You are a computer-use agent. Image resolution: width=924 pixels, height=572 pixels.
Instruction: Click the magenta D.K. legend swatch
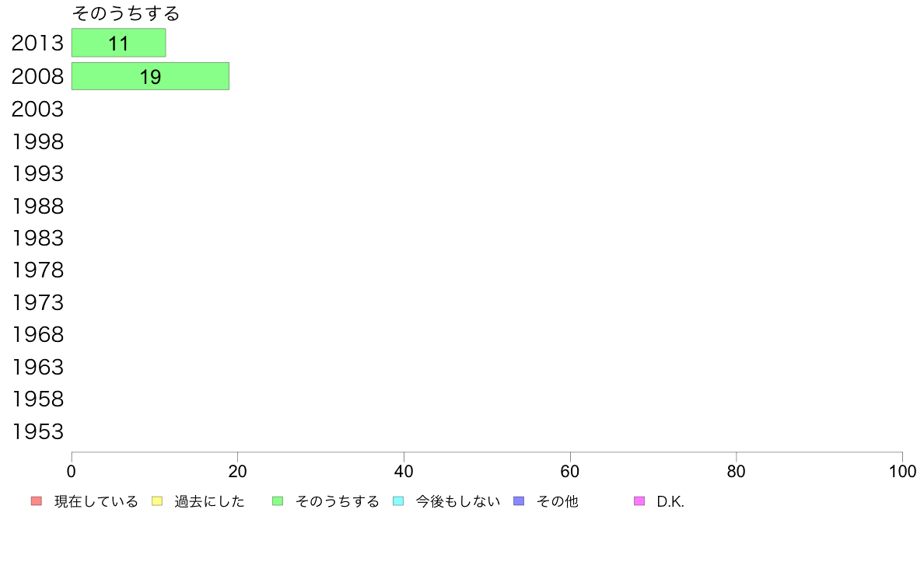[639, 500]
